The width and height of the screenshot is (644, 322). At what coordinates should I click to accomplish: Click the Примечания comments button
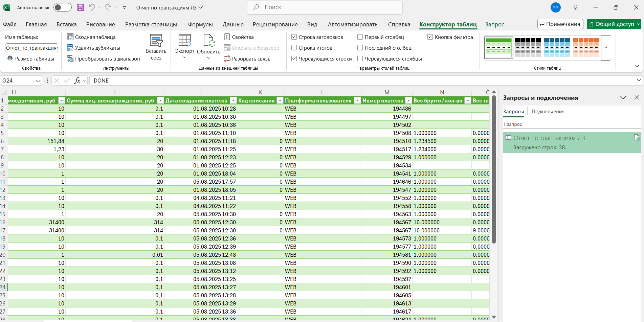coord(560,24)
